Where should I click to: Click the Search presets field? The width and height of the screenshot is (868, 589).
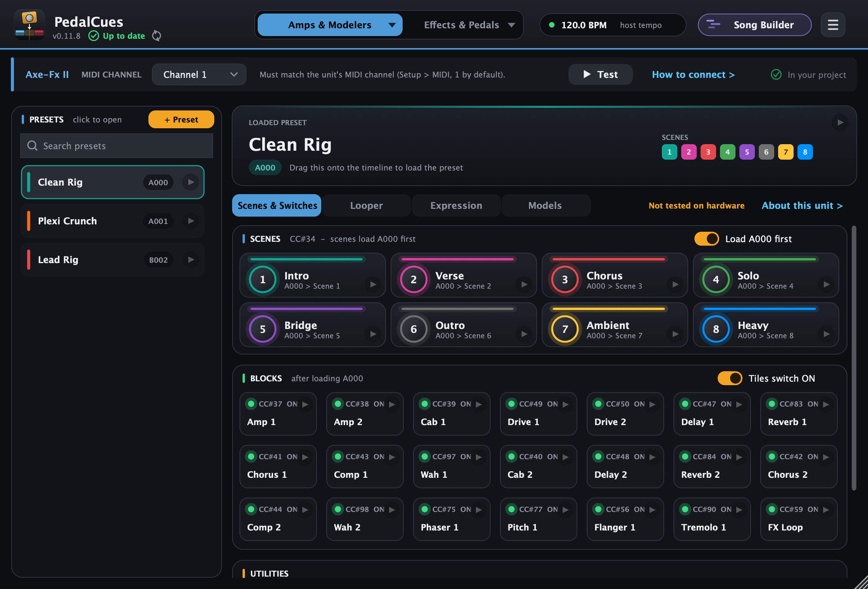point(117,146)
